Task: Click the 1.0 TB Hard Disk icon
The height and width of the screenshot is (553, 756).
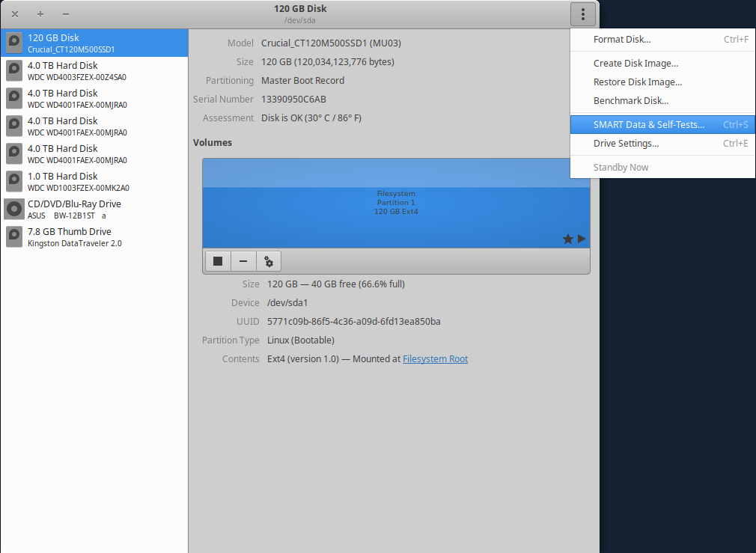Action: (14, 182)
